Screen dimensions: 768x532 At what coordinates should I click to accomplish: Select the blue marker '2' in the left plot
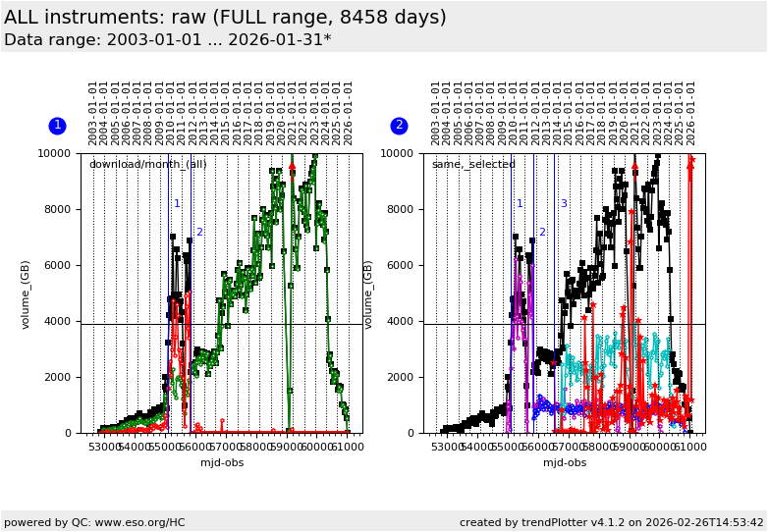[x=199, y=233]
